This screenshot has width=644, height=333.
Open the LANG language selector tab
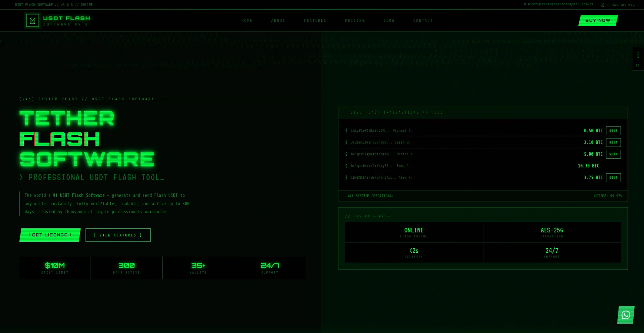(638, 59)
